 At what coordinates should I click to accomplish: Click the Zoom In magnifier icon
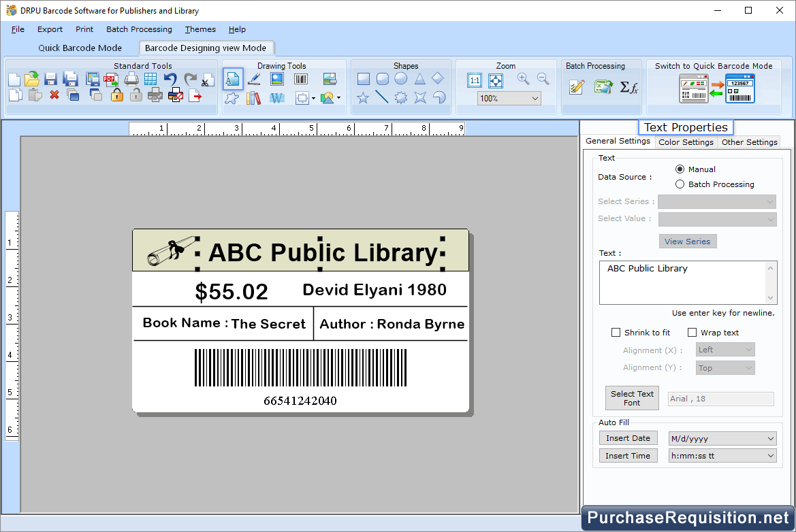pos(523,80)
